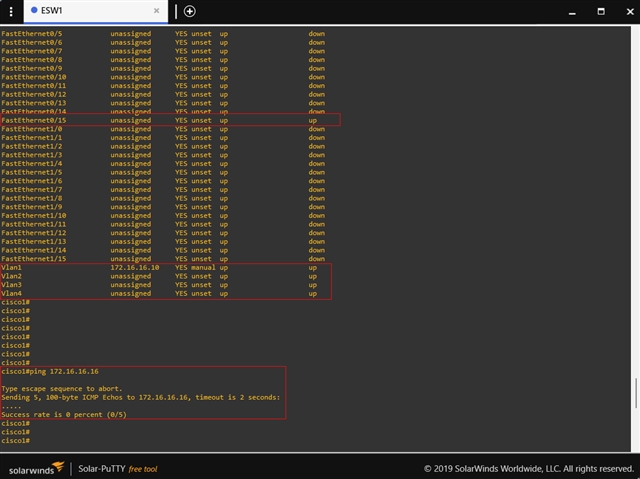Click the last cisco1# prompt line
This screenshot has height=479, width=640.
[x=16, y=441]
